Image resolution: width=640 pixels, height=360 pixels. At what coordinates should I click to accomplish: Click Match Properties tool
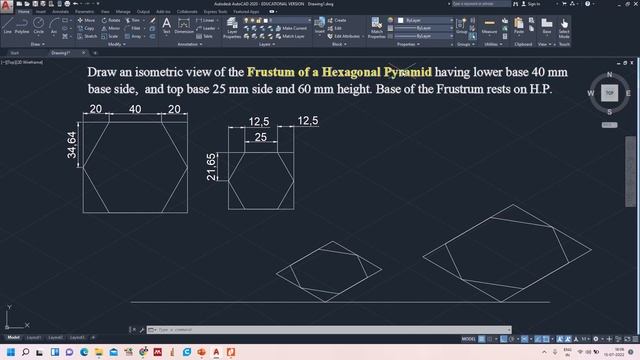pos(376,28)
